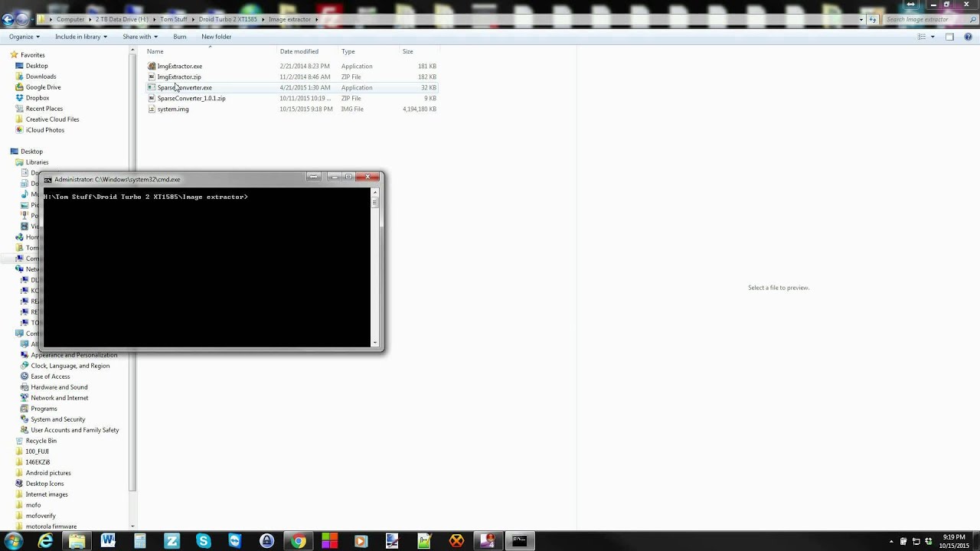
Task: Select Libraries in navigation tree
Action: pos(37,162)
